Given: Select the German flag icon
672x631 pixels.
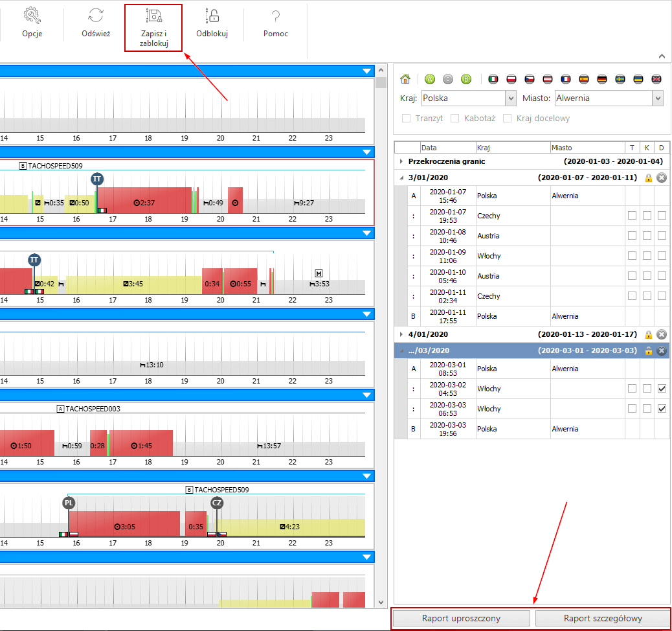Looking at the screenshot, I should (602, 79).
